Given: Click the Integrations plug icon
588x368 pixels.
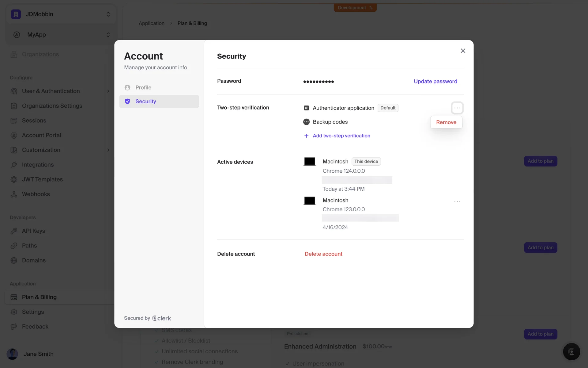Looking at the screenshot, I should pyautogui.click(x=14, y=165).
